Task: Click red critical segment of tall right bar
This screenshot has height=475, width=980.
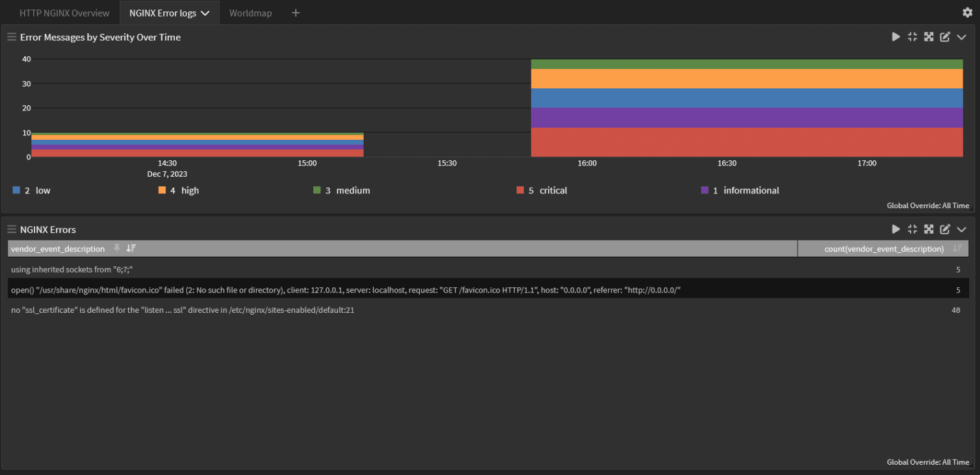Action: point(746,142)
